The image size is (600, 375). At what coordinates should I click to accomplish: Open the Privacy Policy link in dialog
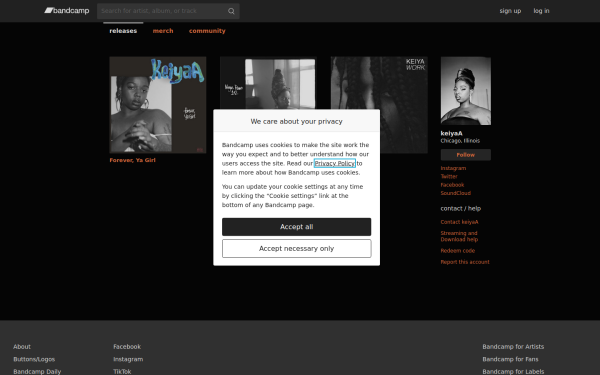click(335, 163)
